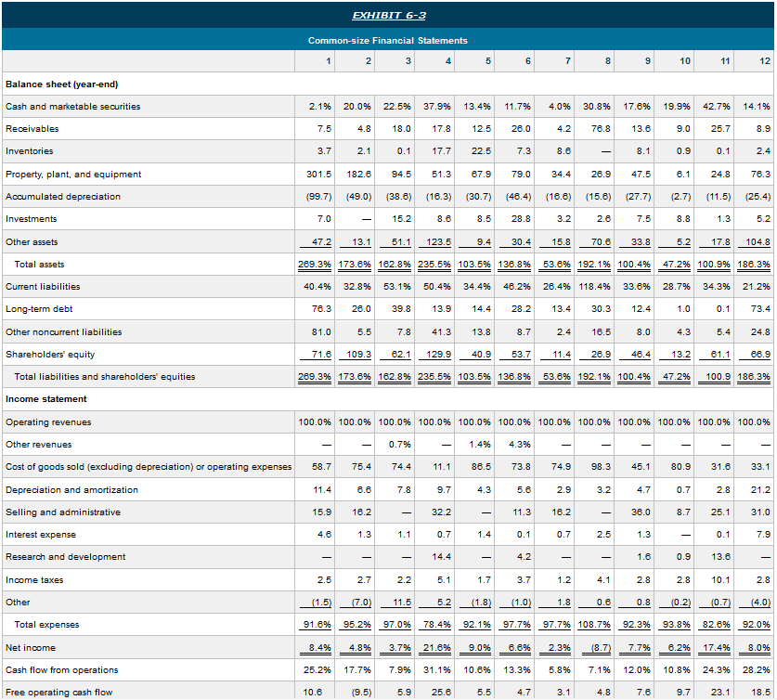Select the Common-size Financial Statements header

click(388, 39)
